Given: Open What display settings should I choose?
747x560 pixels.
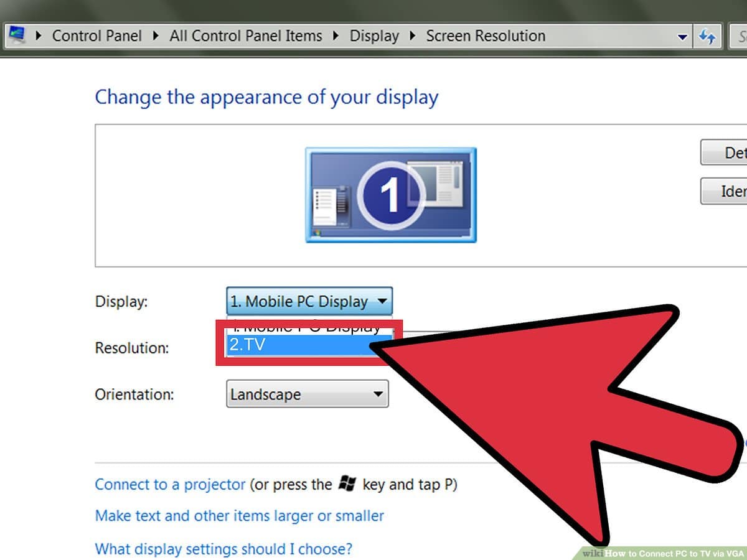Looking at the screenshot, I should 223,549.
